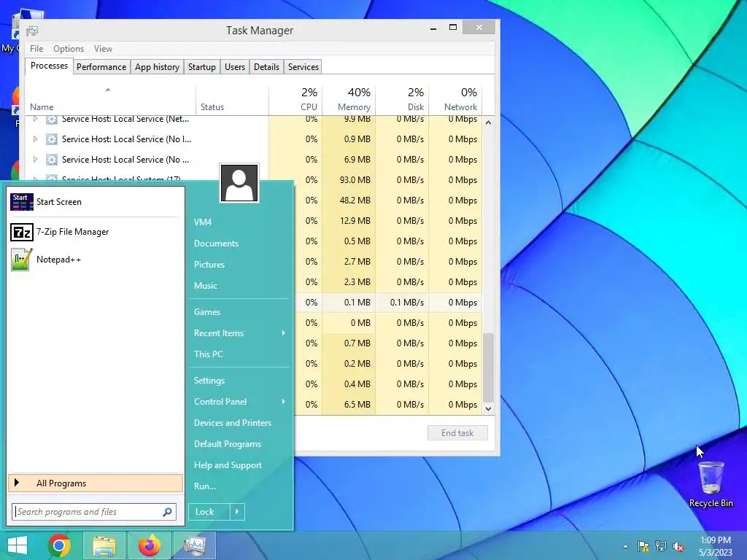Select the 93.0 MB memory cell

click(349, 180)
